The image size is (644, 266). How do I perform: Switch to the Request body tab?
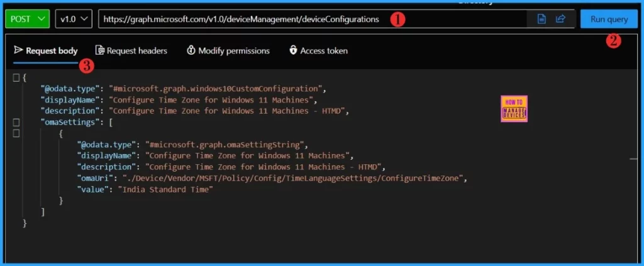coord(45,51)
